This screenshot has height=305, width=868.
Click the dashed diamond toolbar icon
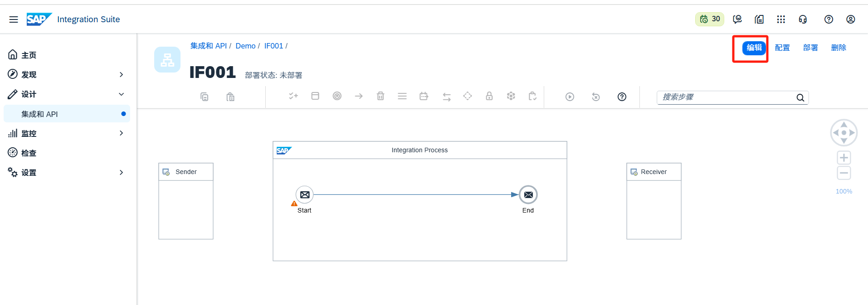click(x=468, y=96)
